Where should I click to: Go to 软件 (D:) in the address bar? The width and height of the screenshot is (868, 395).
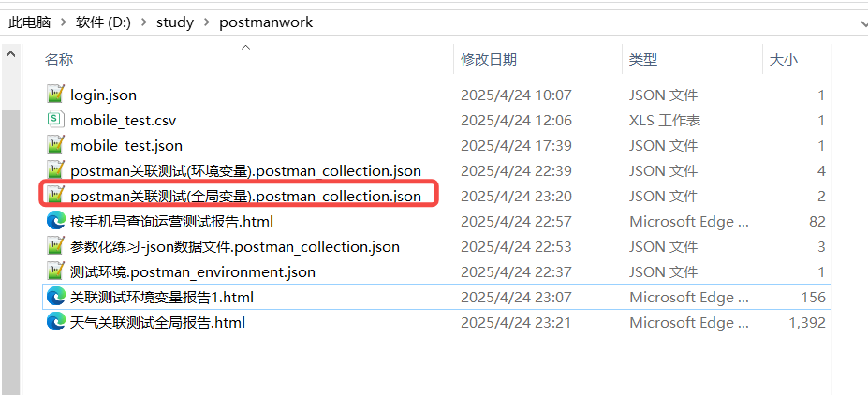104,22
